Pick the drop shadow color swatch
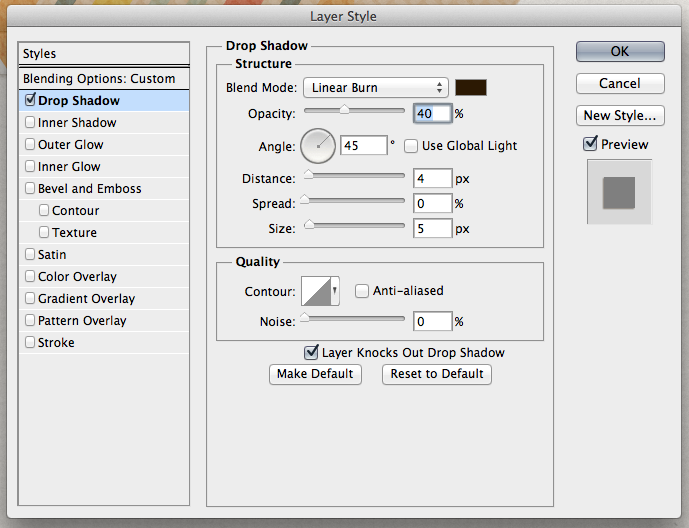Image resolution: width=689 pixels, height=528 pixels. [471, 87]
